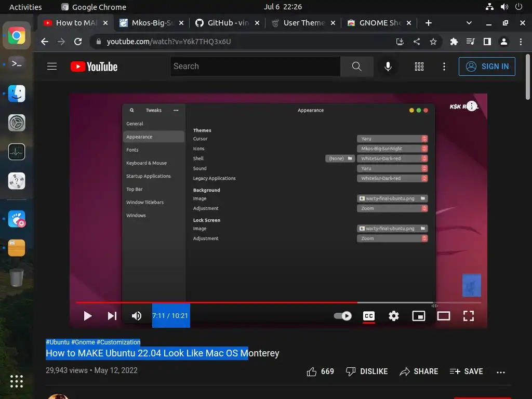Open GNOME Tweaks from dock
The image size is (532, 399).
[x=17, y=219]
